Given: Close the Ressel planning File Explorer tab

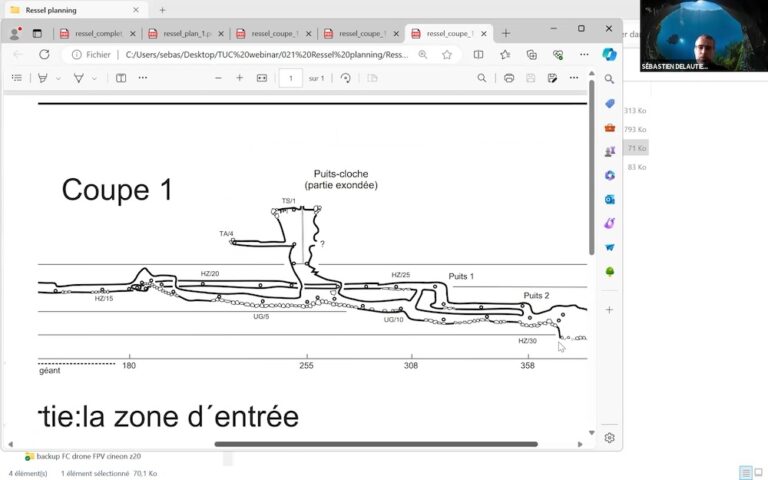Looking at the screenshot, I should click(136, 10).
